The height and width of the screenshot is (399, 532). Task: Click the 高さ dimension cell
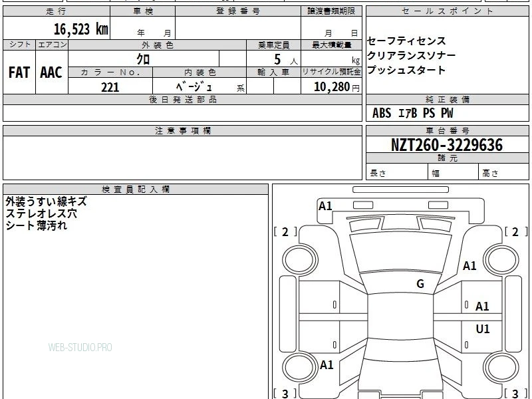(503, 172)
